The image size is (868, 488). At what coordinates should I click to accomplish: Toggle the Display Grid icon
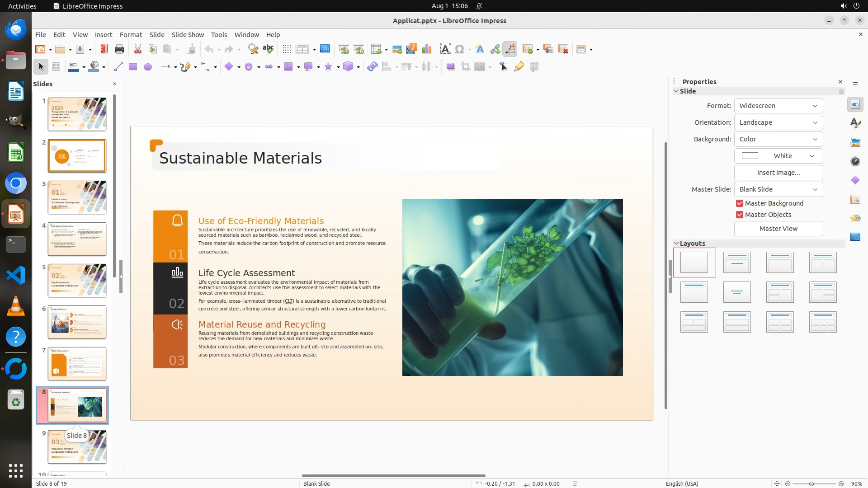coord(287,49)
